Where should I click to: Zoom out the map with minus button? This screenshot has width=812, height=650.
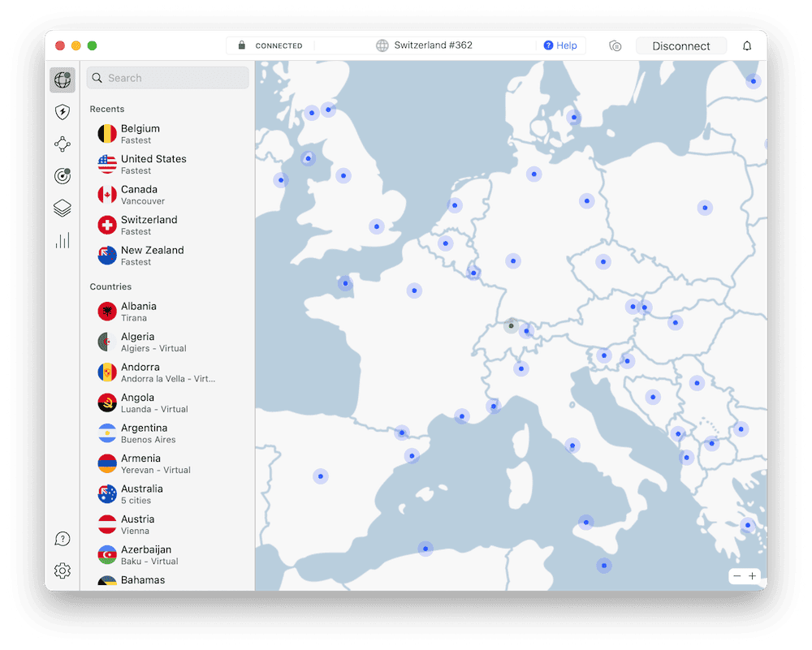click(x=737, y=575)
